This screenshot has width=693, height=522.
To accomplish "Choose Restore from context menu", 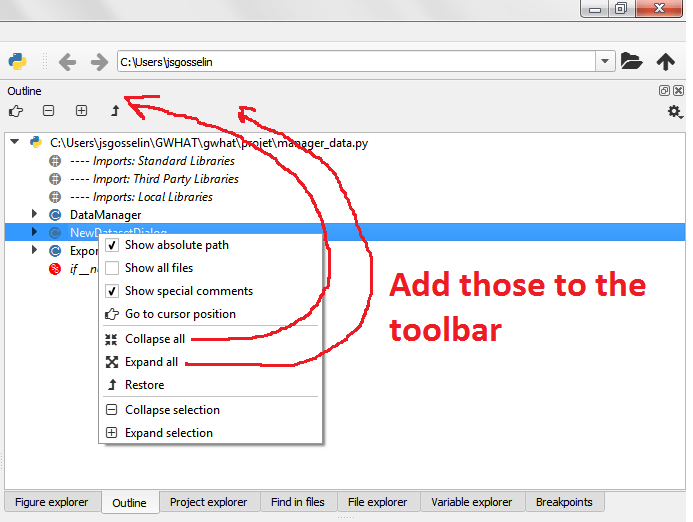I will [210, 385].
